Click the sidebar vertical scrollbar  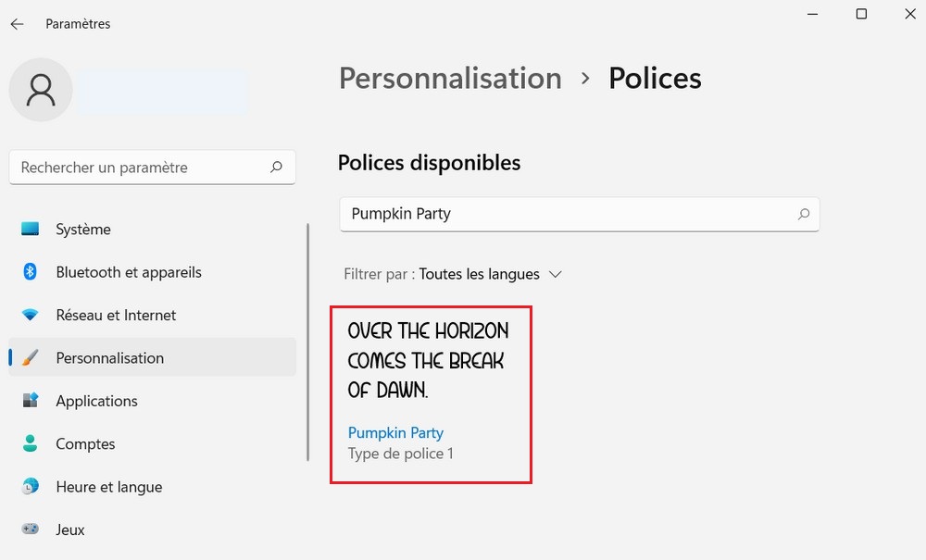tap(308, 342)
